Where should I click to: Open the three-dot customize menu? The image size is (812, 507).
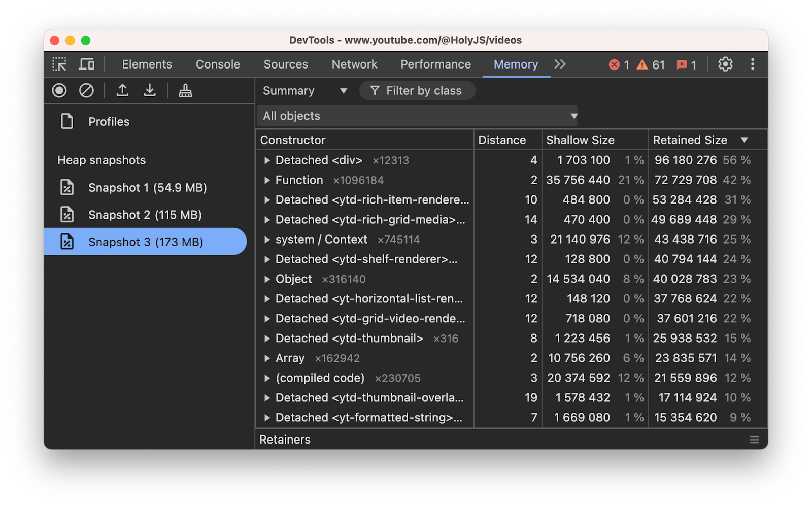point(753,64)
